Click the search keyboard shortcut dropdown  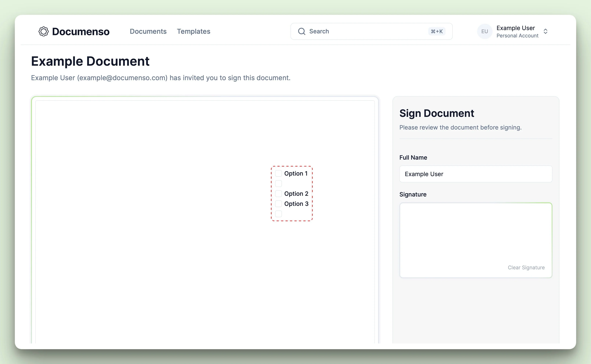coord(437,31)
